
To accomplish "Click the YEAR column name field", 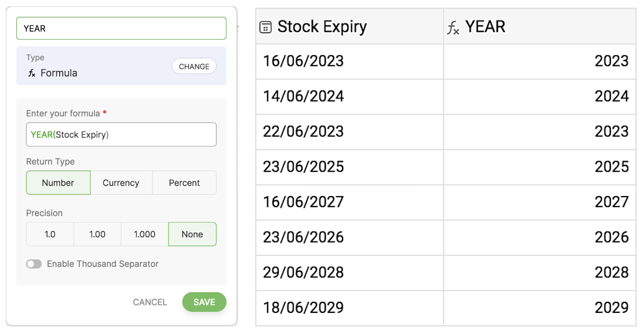I will (121, 29).
